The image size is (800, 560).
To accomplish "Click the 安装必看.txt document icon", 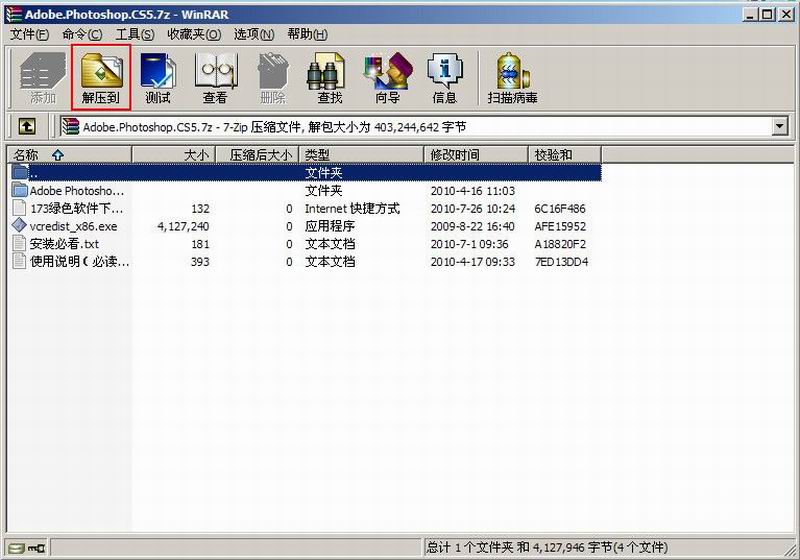I will (x=19, y=243).
